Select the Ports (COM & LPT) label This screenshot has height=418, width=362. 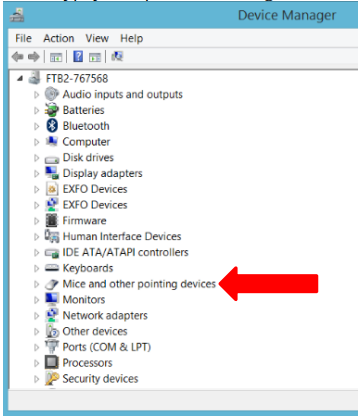tap(107, 347)
